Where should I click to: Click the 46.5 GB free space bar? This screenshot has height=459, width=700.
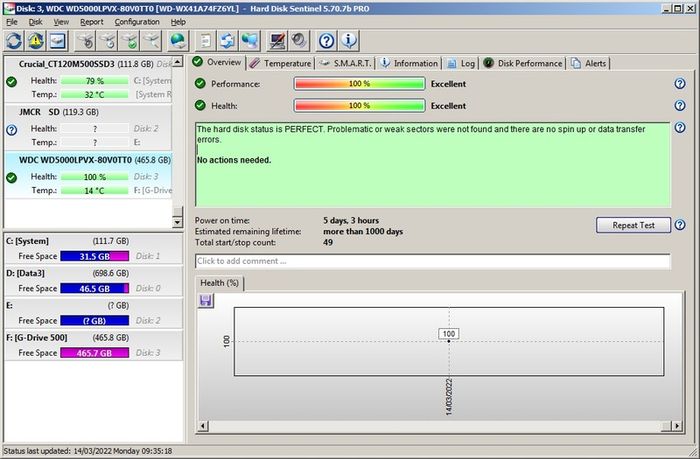pos(95,288)
